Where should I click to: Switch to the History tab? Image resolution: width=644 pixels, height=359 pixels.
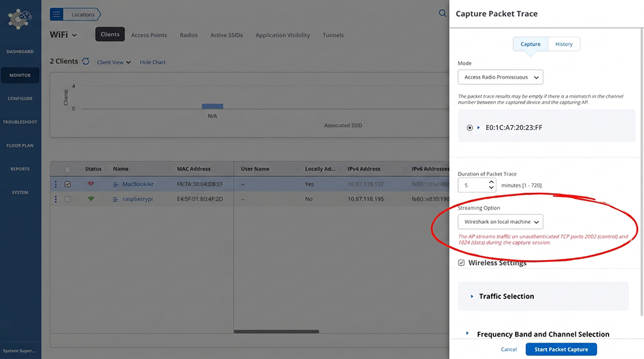(564, 44)
